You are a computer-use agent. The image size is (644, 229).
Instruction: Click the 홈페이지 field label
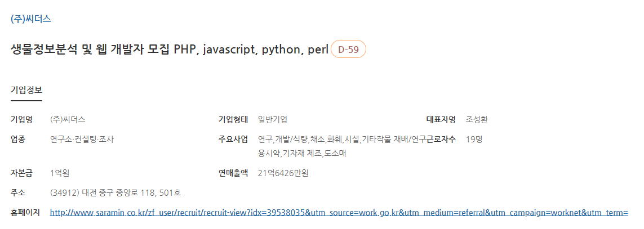point(25,212)
